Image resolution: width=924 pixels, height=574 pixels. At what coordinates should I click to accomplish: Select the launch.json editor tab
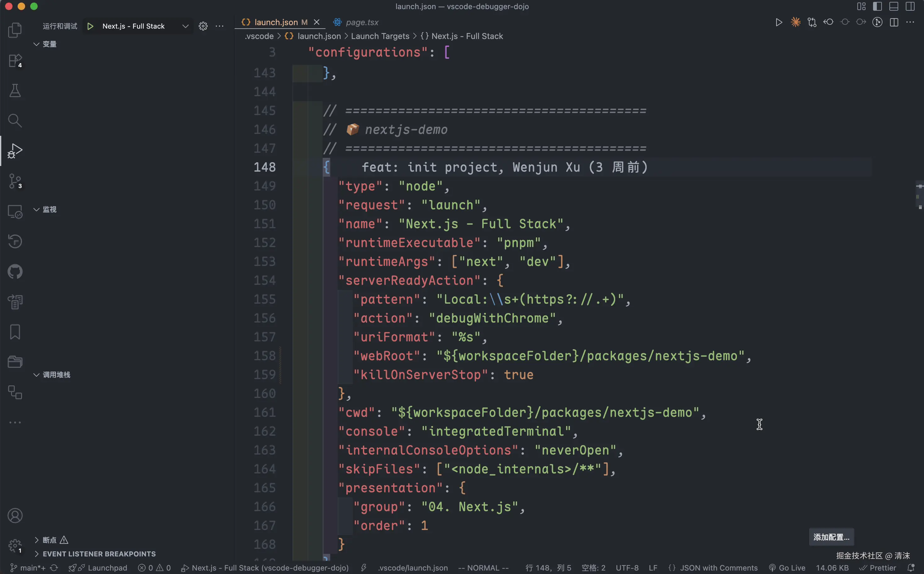pyautogui.click(x=276, y=22)
